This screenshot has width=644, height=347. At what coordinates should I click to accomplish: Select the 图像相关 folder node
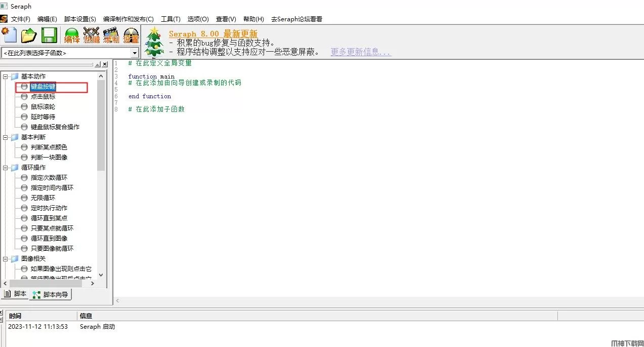coord(33,259)
